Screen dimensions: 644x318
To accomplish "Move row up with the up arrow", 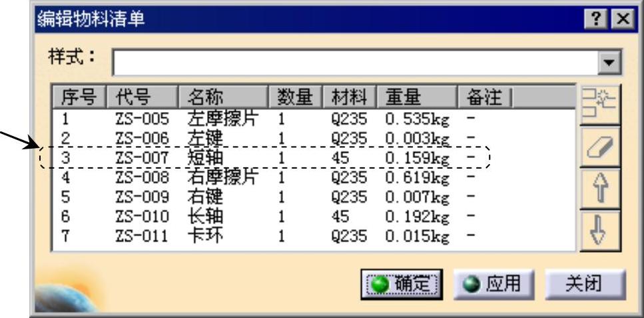I will (600, 189).
